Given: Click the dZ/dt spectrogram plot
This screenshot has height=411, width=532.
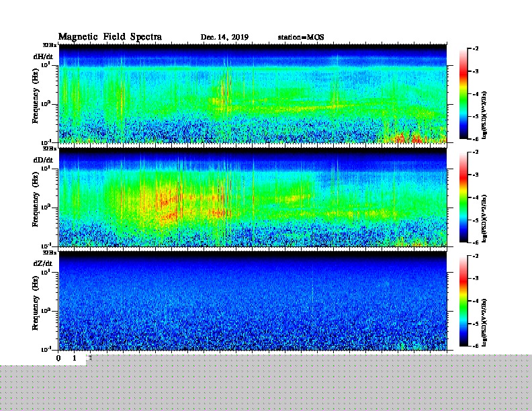Looking at the screenshot, I should [x=253, y=300].
